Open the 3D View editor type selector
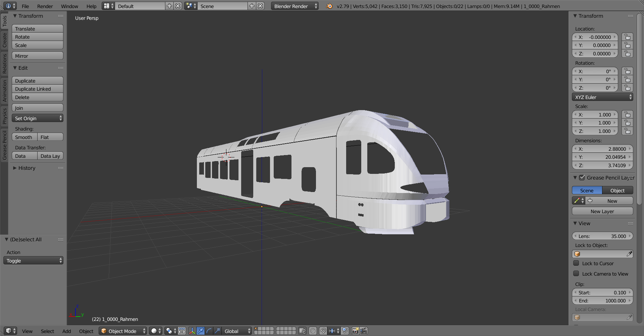 10,331
